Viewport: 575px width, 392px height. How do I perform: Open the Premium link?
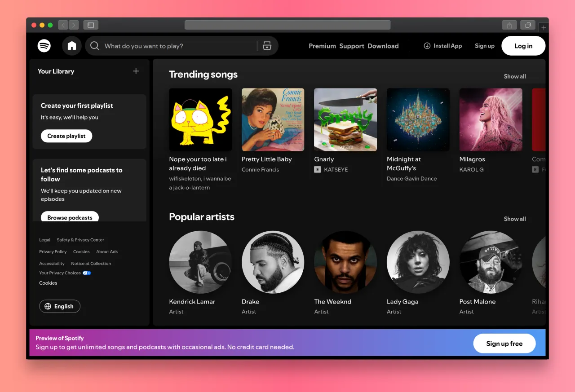(x=322, y=46)
